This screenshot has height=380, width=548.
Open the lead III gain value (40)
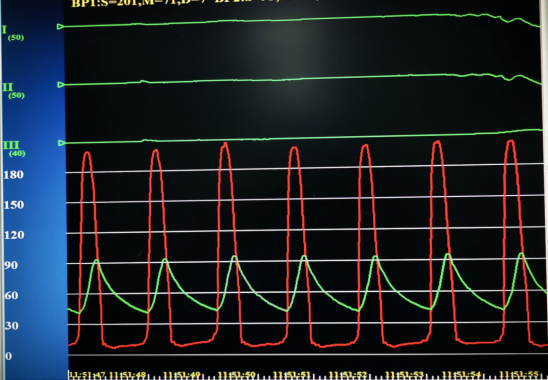tap(17, 153)
